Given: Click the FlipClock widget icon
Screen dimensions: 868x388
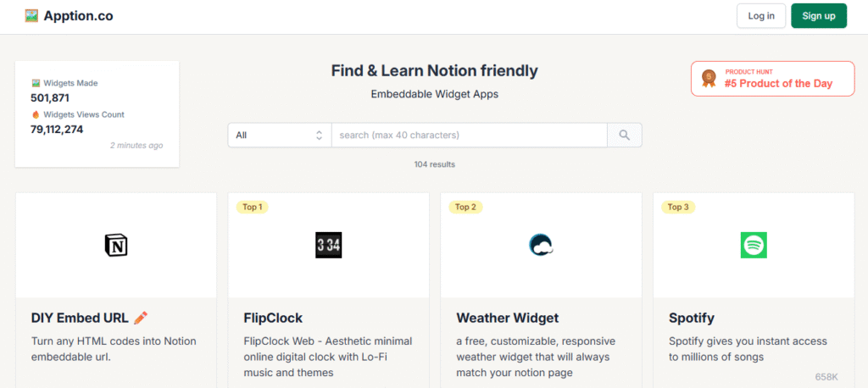Looking at the screenshot, I should click(328, 246).
